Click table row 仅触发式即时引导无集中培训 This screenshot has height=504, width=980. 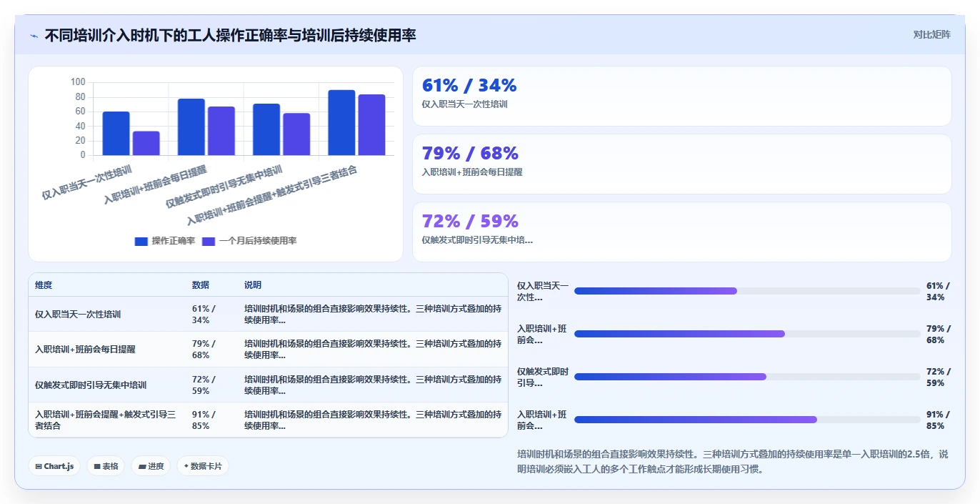(268, 385)
